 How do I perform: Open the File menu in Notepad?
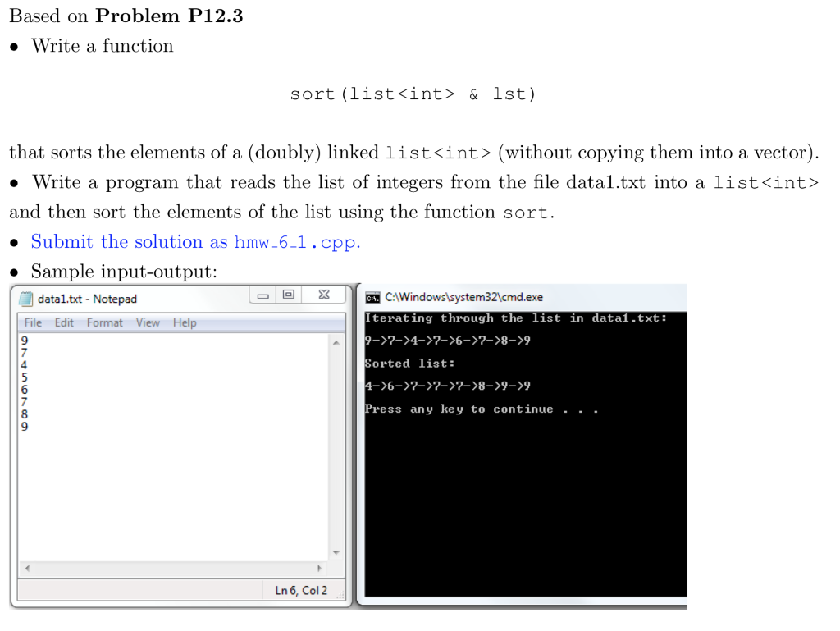[32, 322]
